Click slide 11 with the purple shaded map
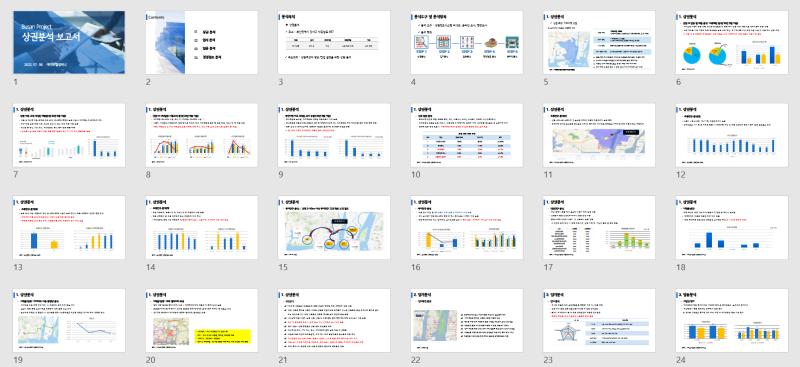Viewport: 800px width, 367px height. coord(599,135)
